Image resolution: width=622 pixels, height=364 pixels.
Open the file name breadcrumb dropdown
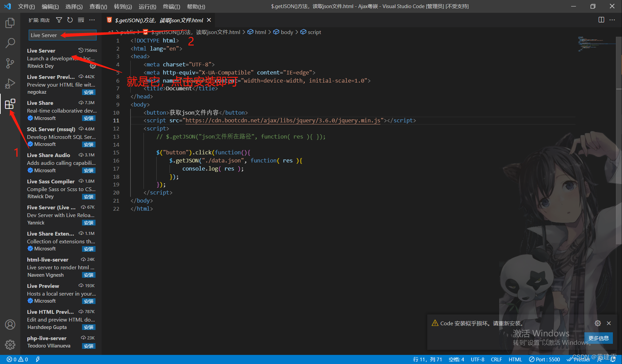click(x=192, y=32)
